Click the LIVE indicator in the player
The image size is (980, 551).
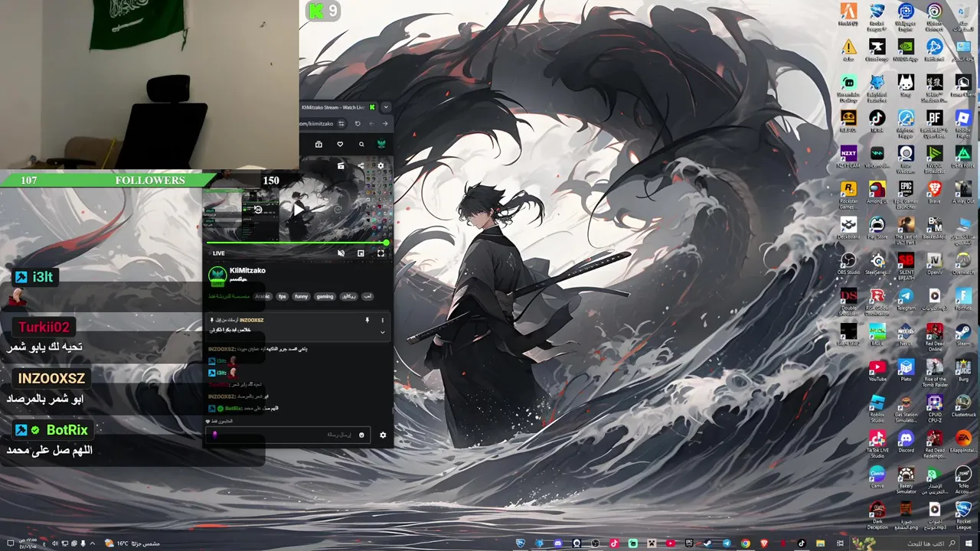(218, 253)
